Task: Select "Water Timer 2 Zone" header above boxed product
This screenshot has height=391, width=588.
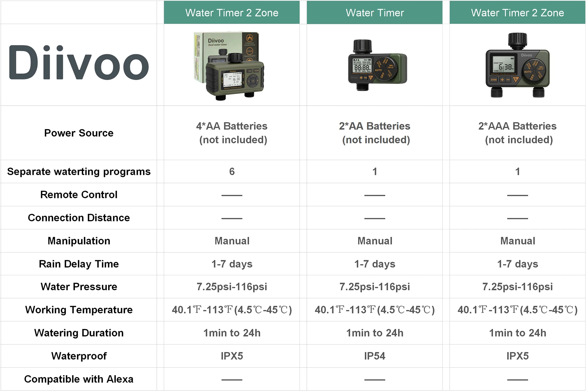Action: click(232, 13)
